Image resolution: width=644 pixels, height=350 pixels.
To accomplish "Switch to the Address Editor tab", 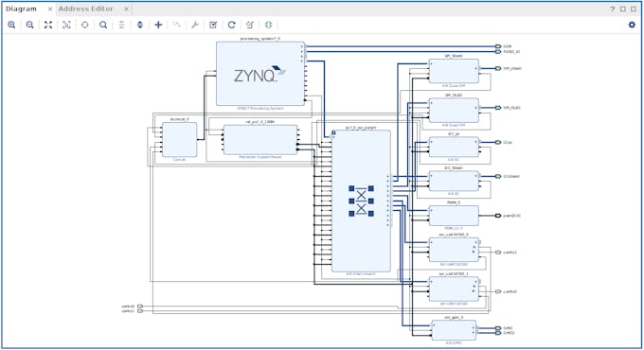I will pos(86,9).
